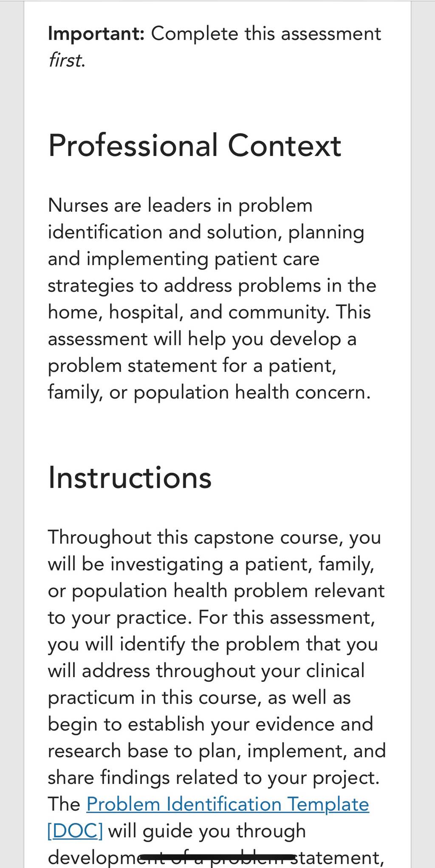
Task: Click the line 'Throughout this capstone course, you'
Action: 215,537
